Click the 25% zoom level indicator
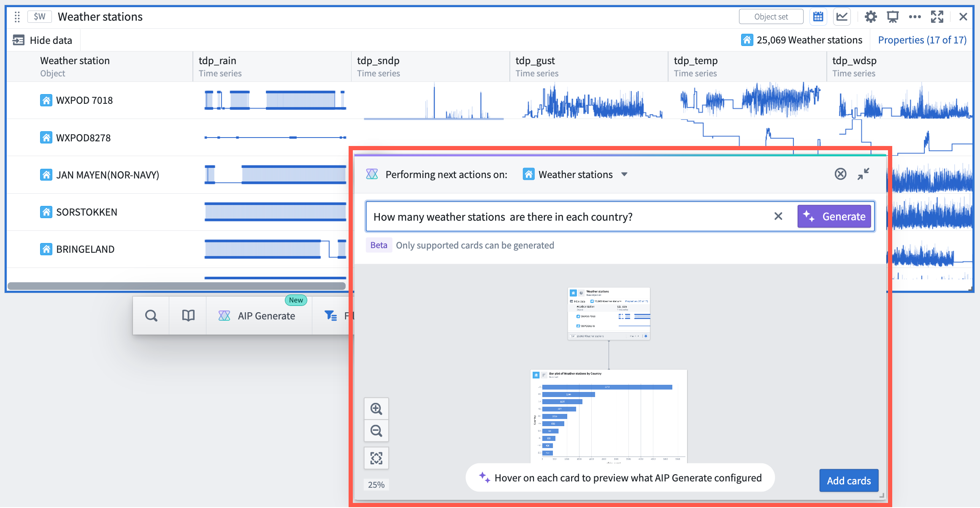 376,484
